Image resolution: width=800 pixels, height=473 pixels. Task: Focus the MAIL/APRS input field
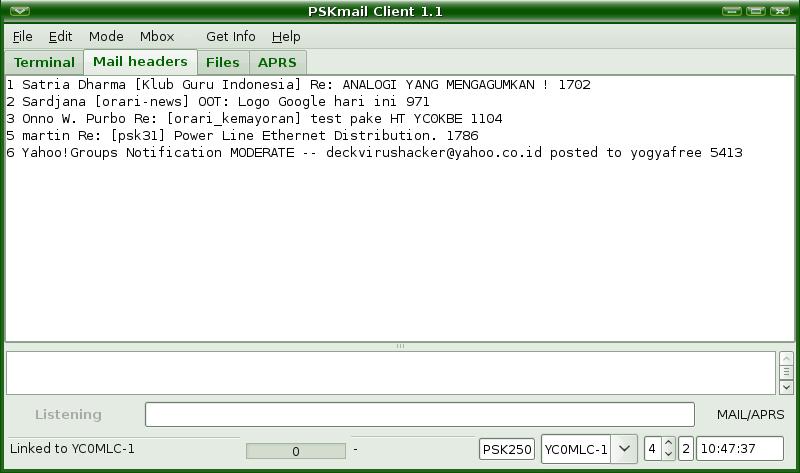(x=419, y=414)
